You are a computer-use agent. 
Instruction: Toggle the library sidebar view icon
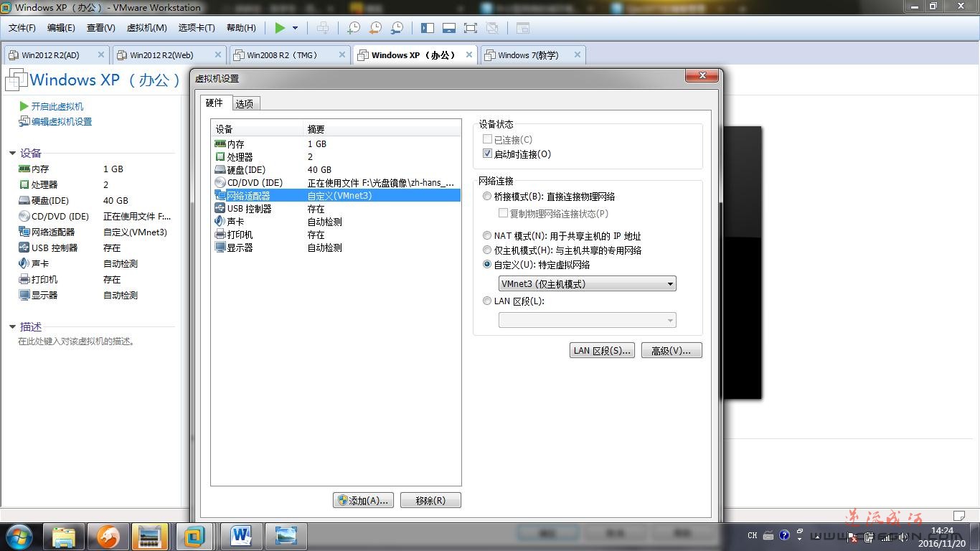point(428,28)
